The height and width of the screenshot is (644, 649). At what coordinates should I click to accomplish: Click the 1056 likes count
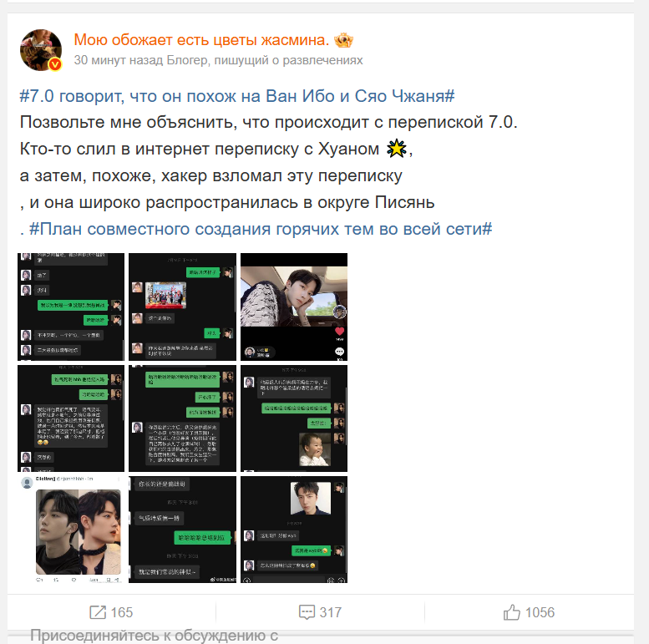point(540,612)
